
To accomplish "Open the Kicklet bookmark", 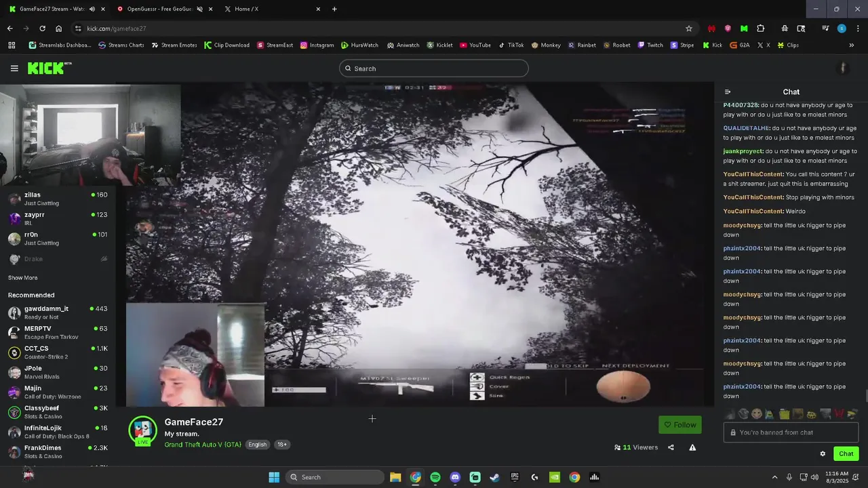I will click(439, 45).
